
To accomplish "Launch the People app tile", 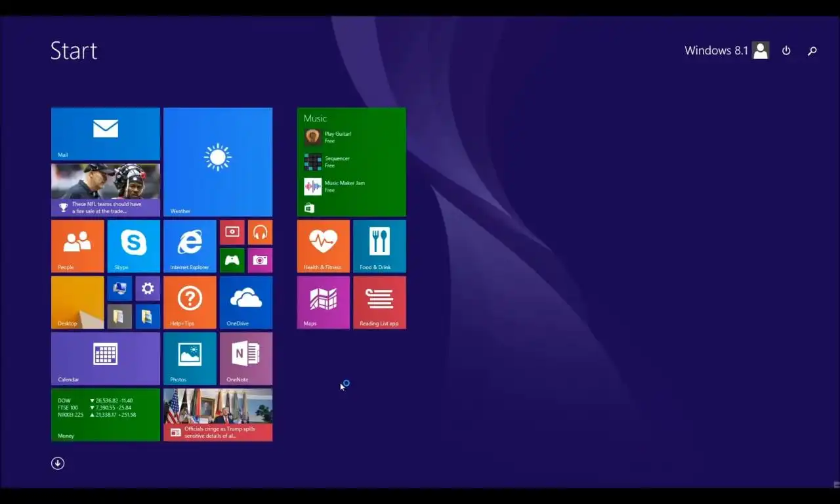I will [77, 246].
